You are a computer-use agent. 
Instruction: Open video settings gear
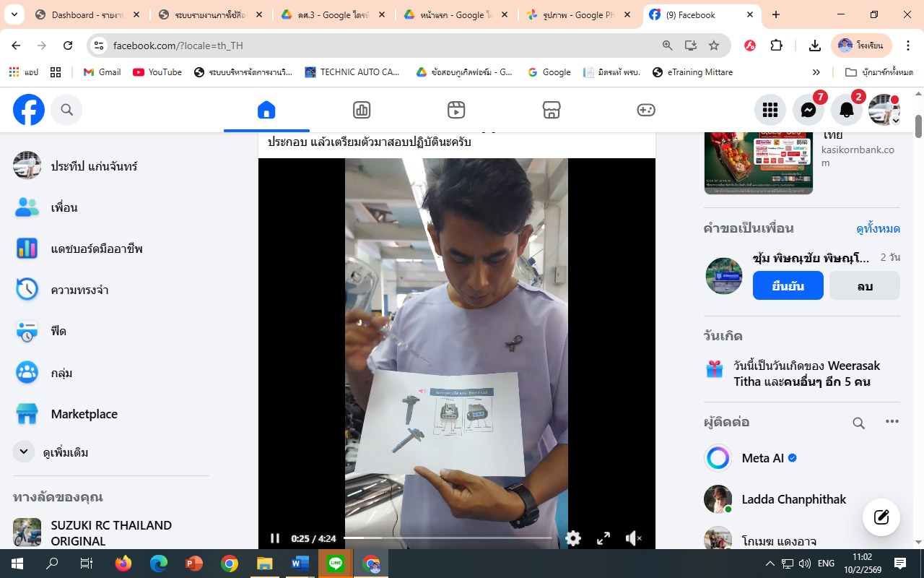tap(573, 538)
